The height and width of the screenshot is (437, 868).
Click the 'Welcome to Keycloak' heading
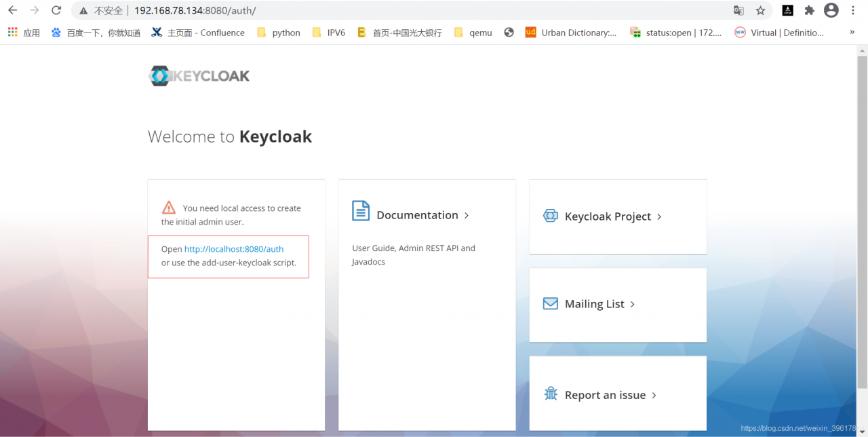(230, 136)
